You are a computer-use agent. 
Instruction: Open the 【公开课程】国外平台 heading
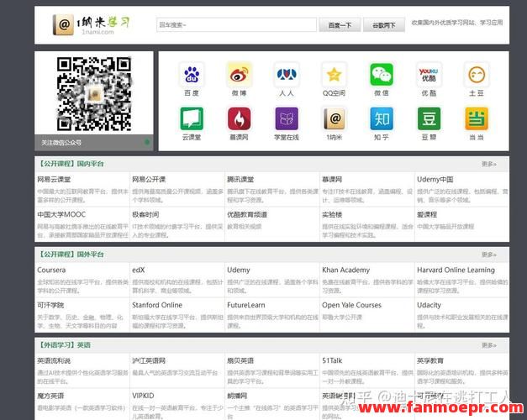71,255
